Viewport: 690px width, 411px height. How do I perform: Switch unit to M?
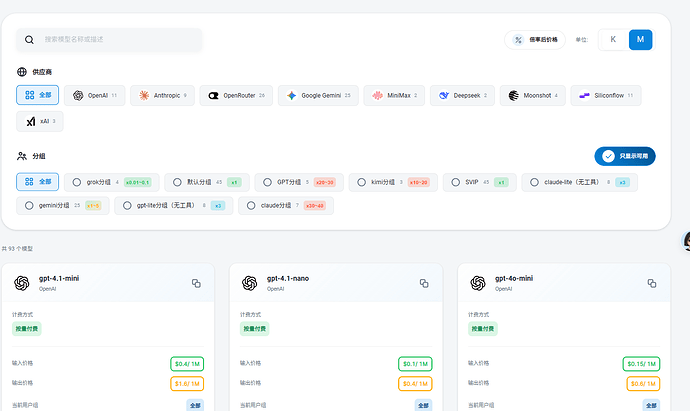point(640,40)
